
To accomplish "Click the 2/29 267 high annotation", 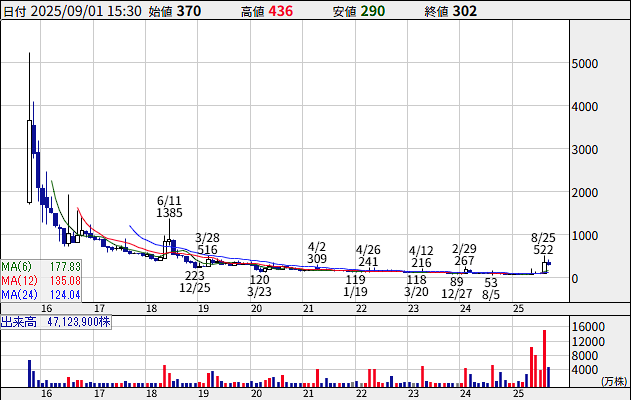I will pyautogui.click(x=464, y=255).
